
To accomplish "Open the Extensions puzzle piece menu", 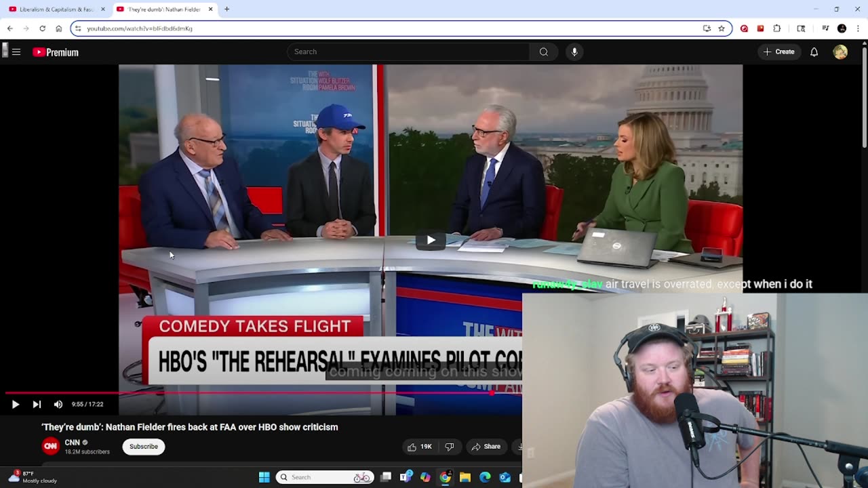I will tap(777, 28).
